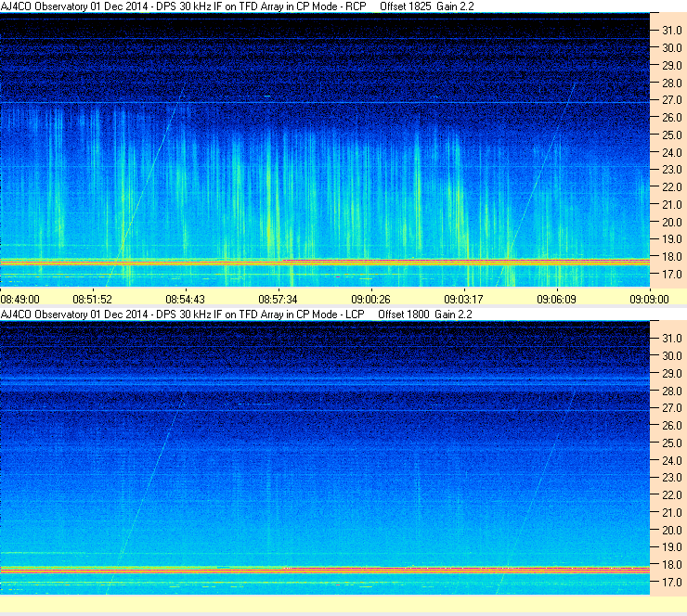The width and height of the screenshot is (687, 616).
Task: Pick the 25.0 label on LCP axis
Action: point(672,443)
